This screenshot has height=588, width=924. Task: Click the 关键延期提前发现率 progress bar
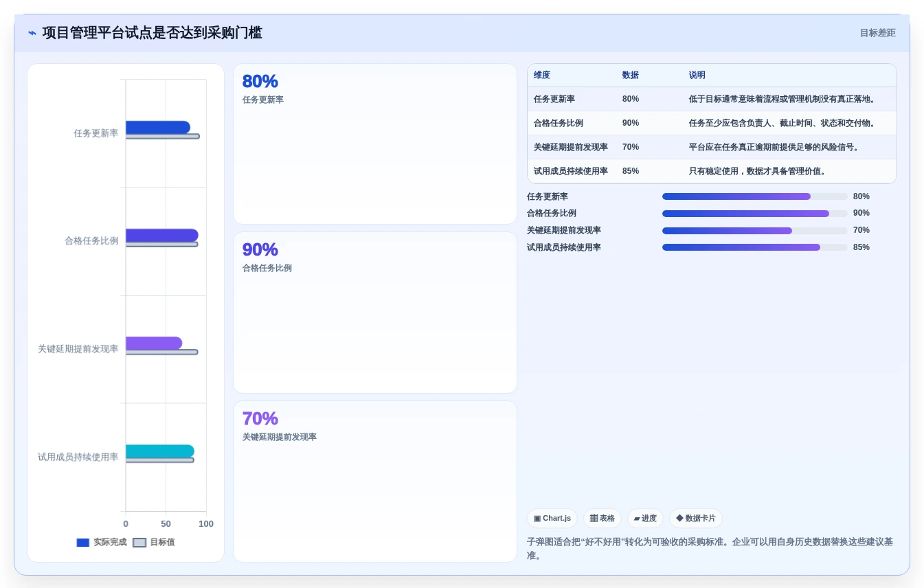(755, 231)
